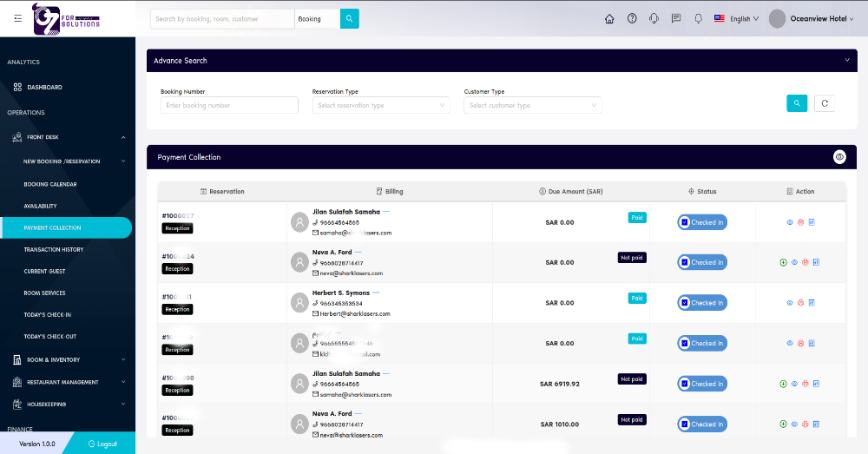Click the top search by booking field
Viewport: 868px width, 454px height.
(222, 19)
